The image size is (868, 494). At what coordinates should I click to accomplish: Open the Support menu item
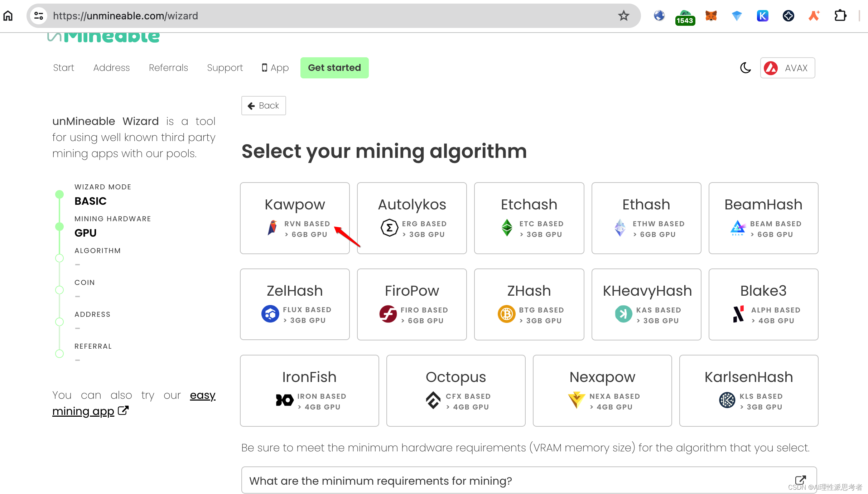click(225, 68)
